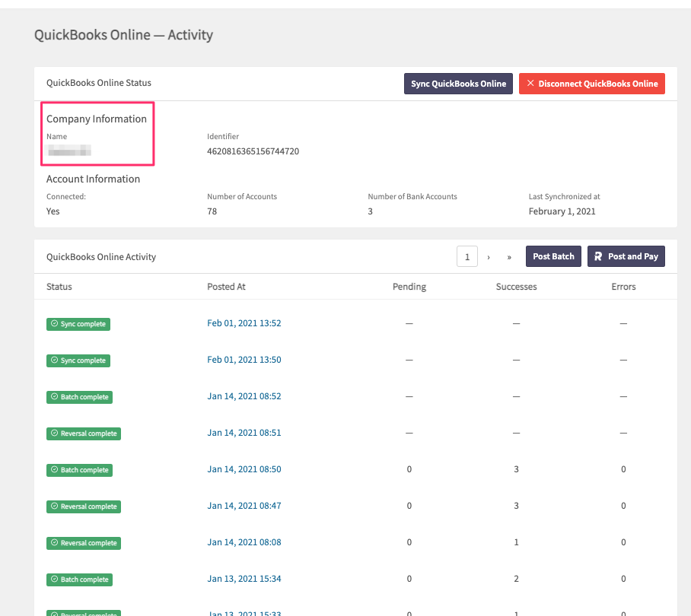Open Feb 01, 2021 13:50 activity link
The image size is (691, 616).
coord(244,360)
